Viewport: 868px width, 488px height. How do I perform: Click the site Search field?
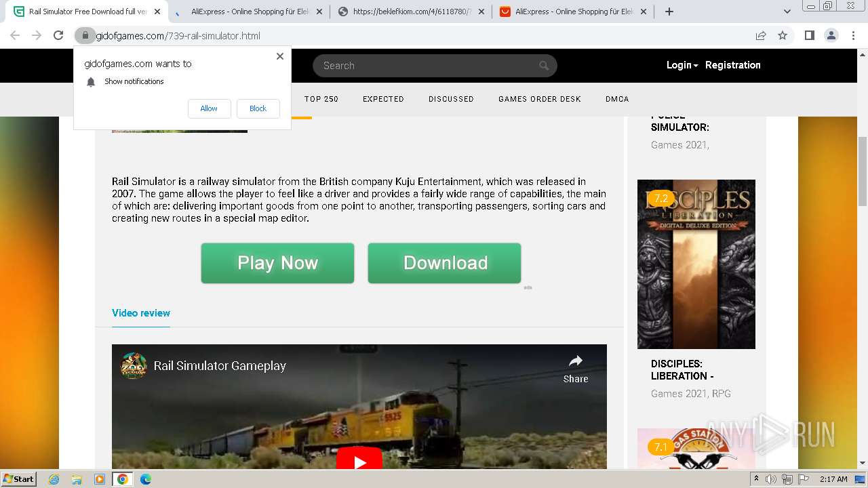coord(435,66)
